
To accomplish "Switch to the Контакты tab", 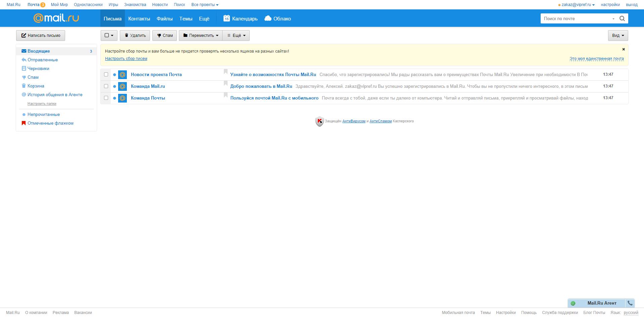I will click(139, 19).
